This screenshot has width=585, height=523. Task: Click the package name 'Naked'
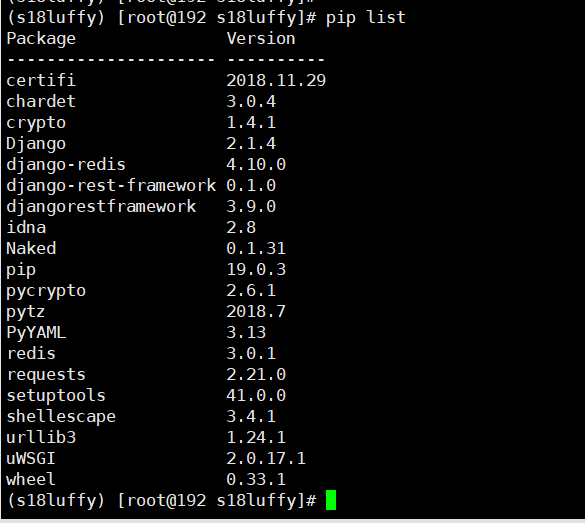pos(31,248)
